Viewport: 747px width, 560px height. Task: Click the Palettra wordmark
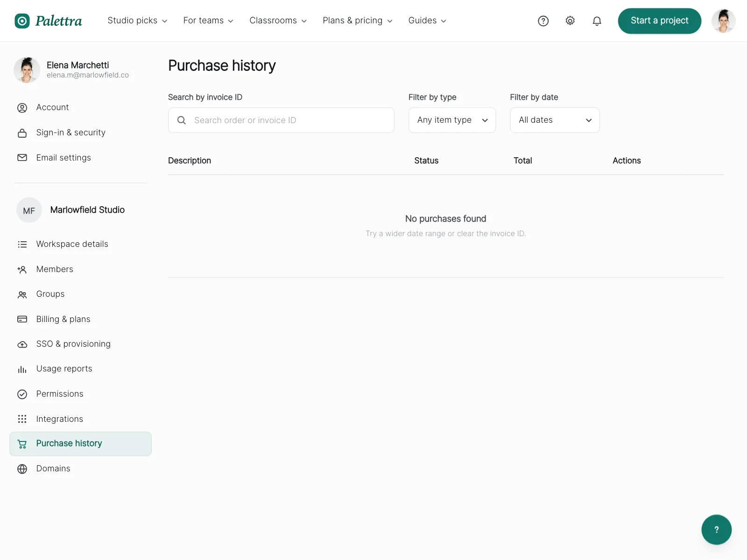coord(59,21)
